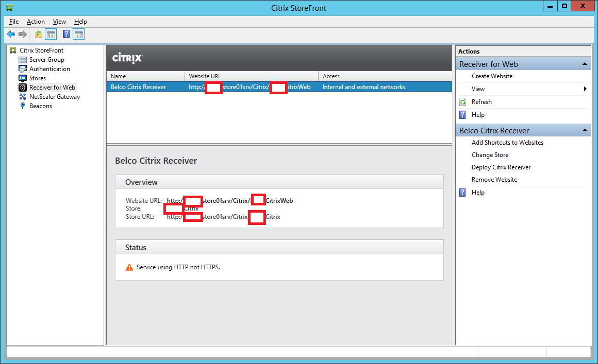Screen dimensions: 598x364
Task: Select Receiver for Web node
Action: 52,87
